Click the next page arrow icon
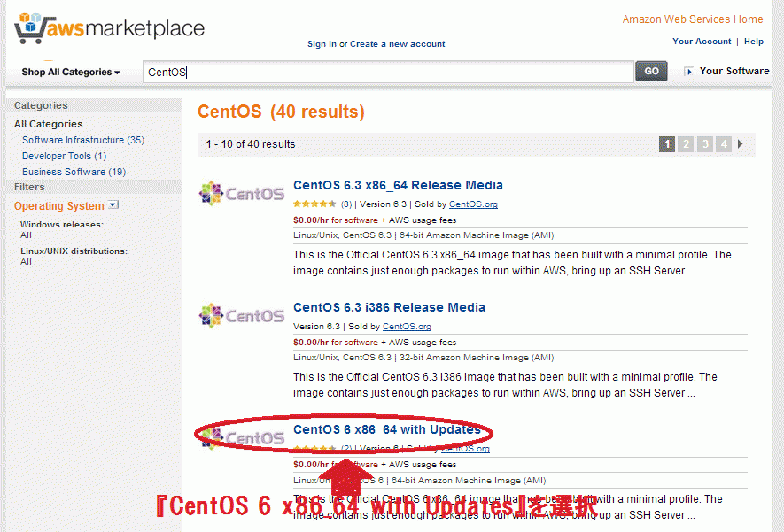 [x=741, y=144]
